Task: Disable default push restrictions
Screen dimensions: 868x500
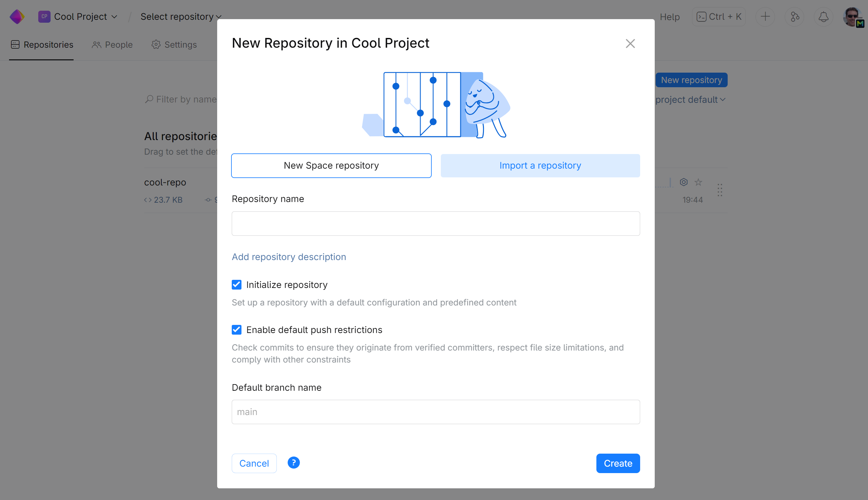Action: (x=237, y=330)
